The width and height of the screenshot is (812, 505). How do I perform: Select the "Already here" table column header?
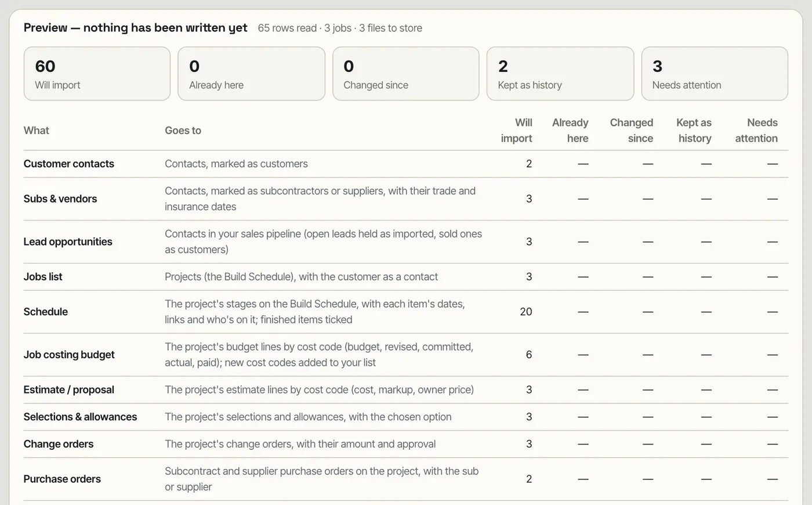point(570,131)
